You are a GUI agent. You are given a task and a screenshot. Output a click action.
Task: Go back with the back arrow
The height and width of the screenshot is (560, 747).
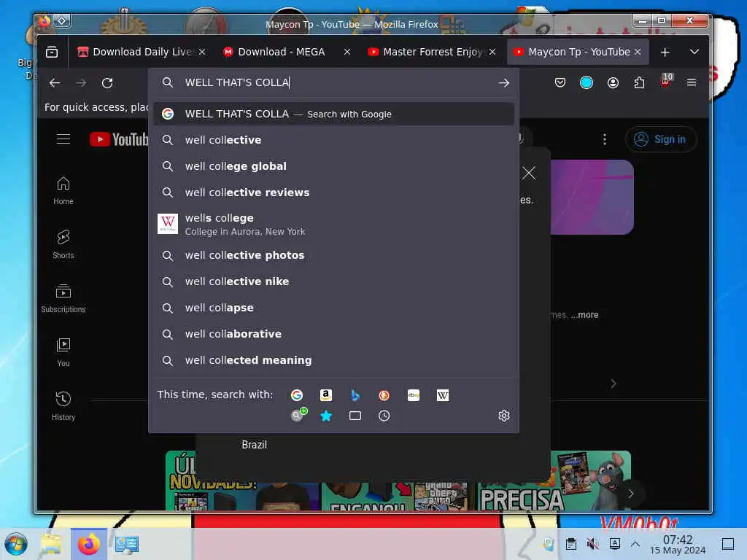pos(55,83)
